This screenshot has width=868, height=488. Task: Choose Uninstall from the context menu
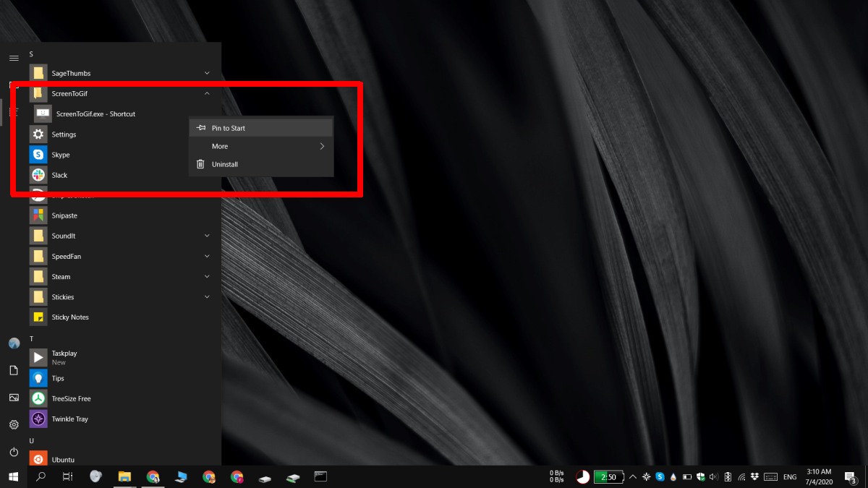[x=261, y=164]
